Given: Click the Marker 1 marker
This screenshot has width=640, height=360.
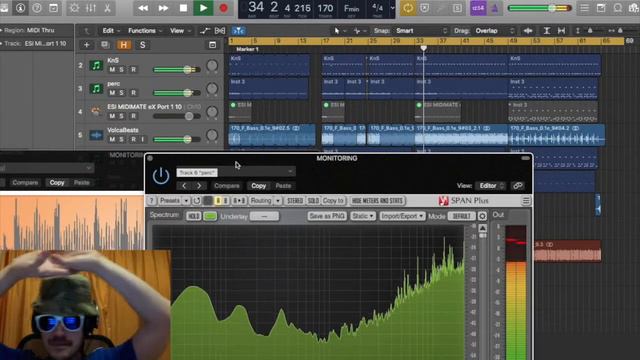Looking at the screenshot, I should (247, 49).
